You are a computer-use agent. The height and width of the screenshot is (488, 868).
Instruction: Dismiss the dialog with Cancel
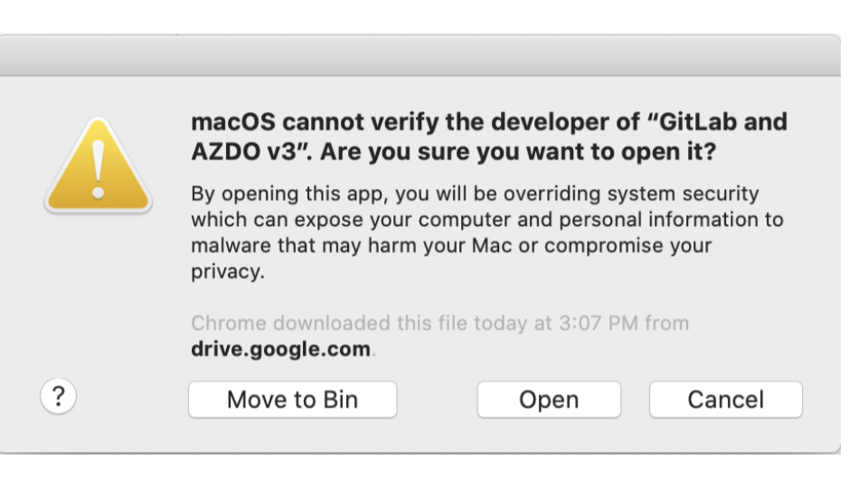726,399
